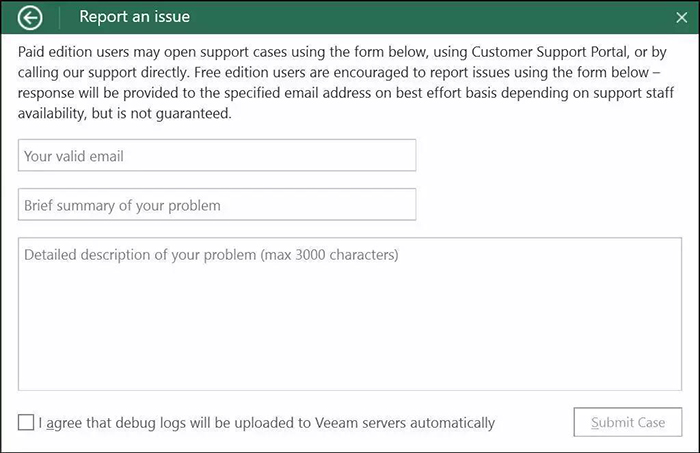Click the vertical divider beside the back arrow
700x453 pixels.
pyautogui.click(x=59, y=18)
